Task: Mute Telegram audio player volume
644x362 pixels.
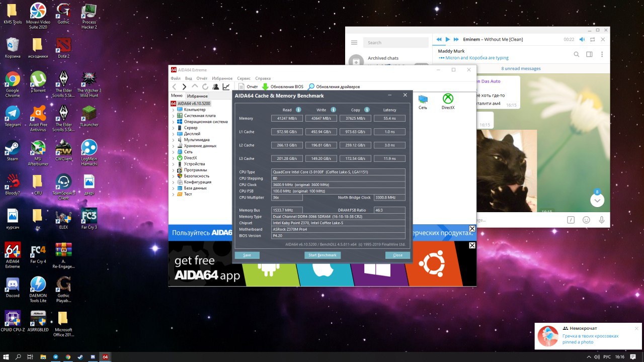Action: 582,39
